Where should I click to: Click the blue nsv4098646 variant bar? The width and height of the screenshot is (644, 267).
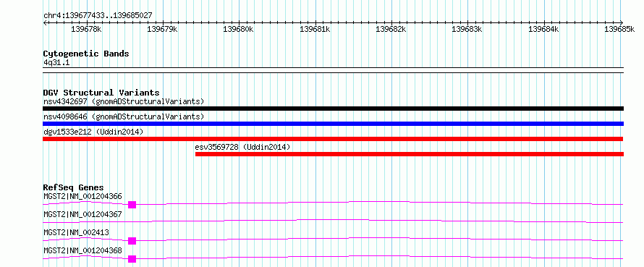tap(333, 124)
